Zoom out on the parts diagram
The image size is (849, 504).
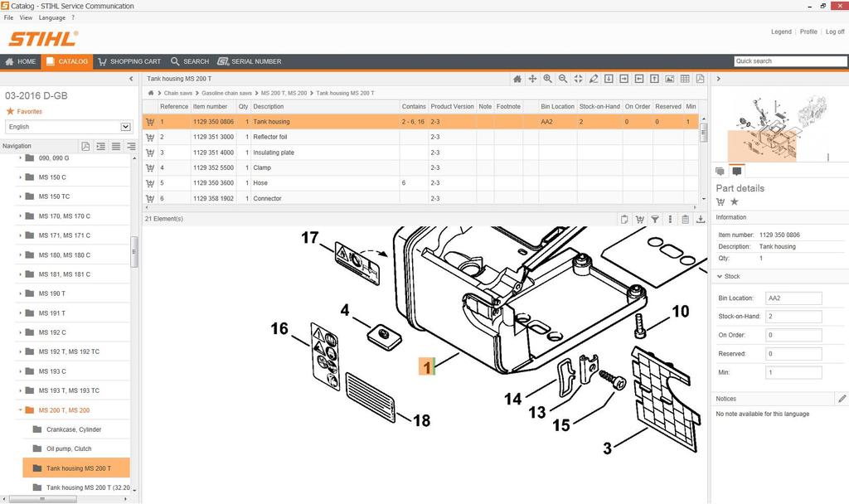click(563, 79)
